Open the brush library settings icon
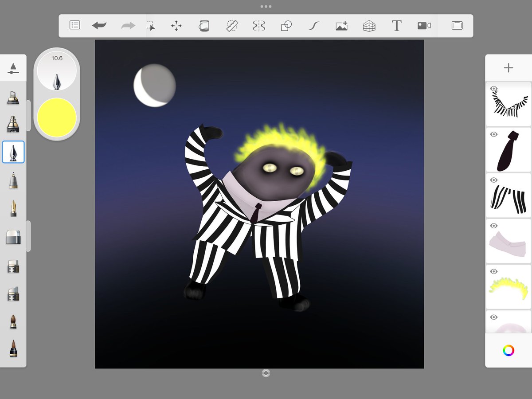532x399 pixels. pos(13,68)
